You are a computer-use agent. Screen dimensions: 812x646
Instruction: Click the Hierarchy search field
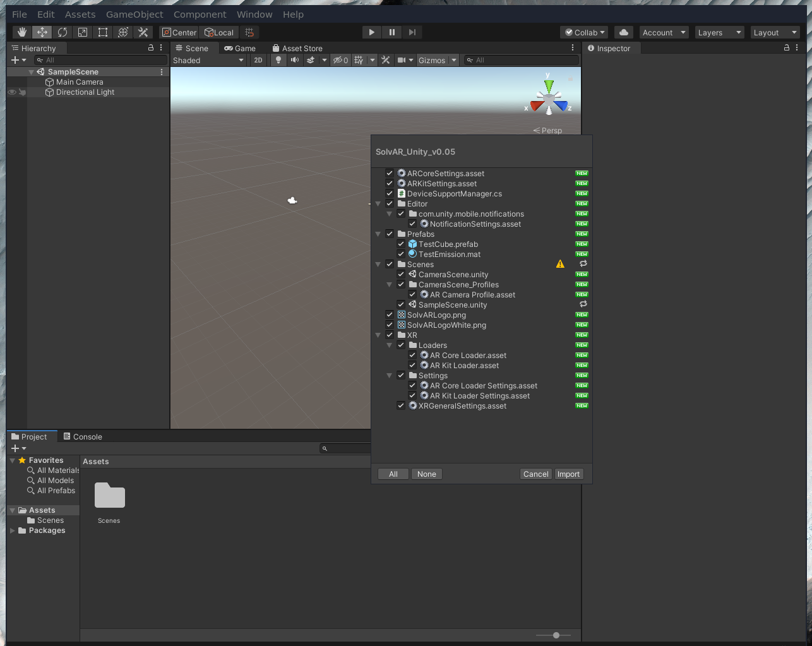(x=101, y=60)
